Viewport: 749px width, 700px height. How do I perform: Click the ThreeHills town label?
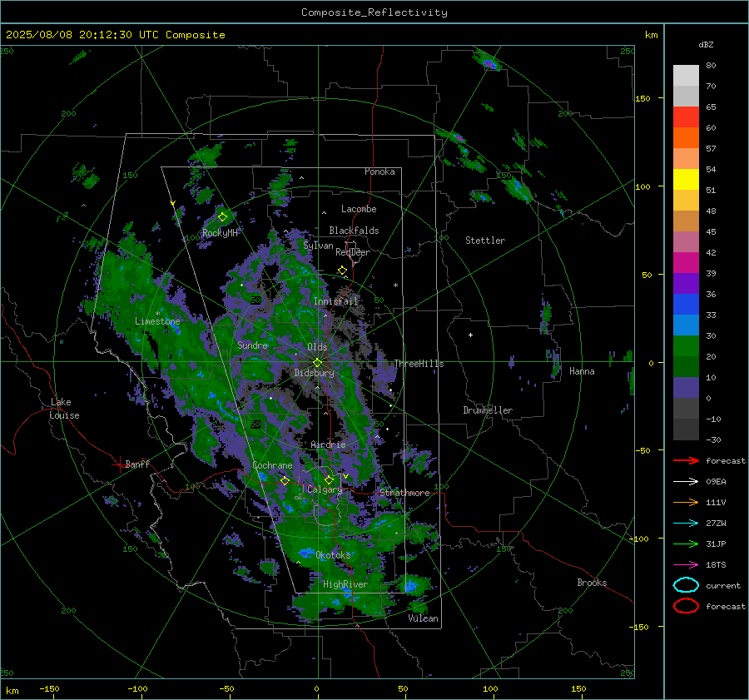pyautogui.click(x=419, y=364)
